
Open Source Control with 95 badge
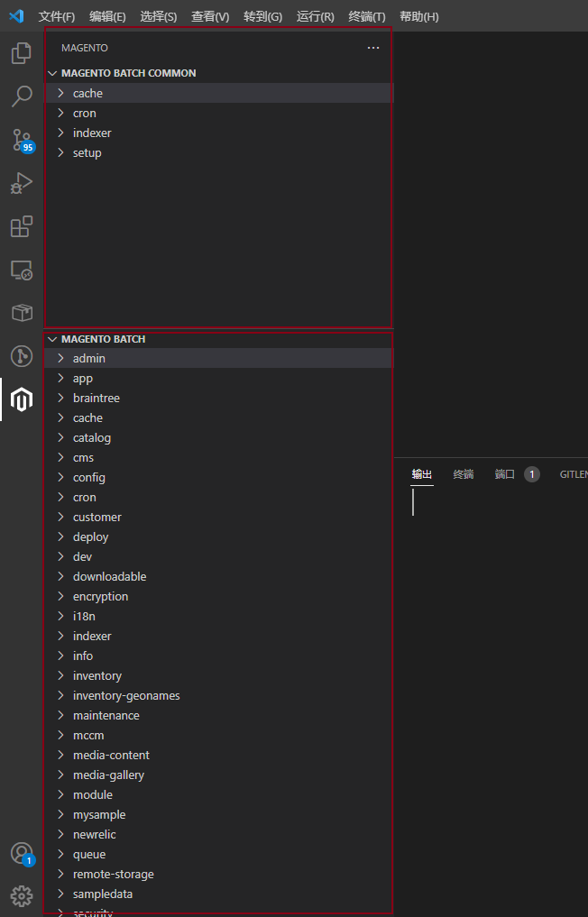23,141
